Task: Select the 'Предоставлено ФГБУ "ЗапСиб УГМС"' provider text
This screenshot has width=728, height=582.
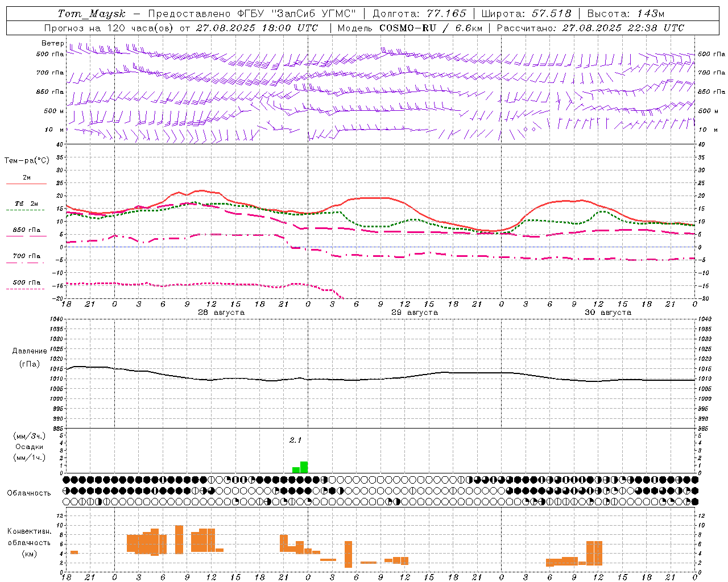Action: coord(251,14)
